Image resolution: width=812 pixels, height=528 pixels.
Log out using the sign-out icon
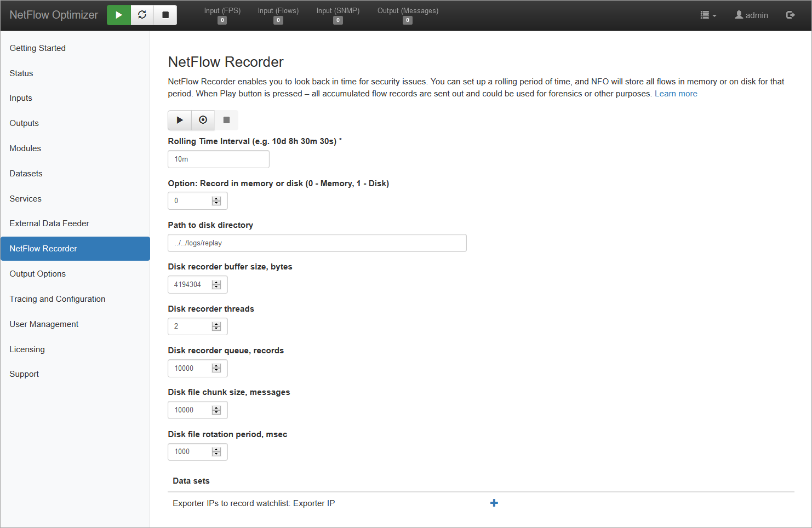click(x=790, y=15)
